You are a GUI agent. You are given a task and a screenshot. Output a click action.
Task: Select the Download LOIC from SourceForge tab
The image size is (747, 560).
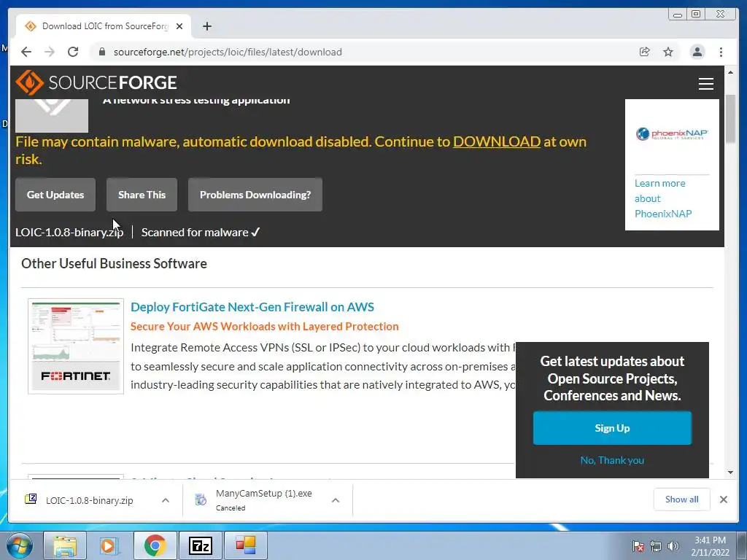point(104,26)
